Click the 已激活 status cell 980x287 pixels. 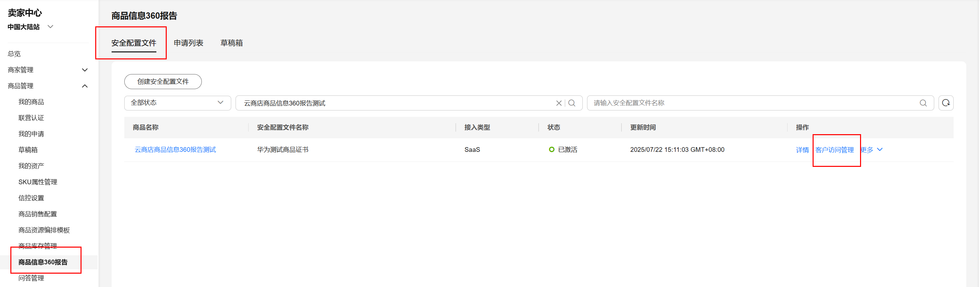click(x=563, y=150)
